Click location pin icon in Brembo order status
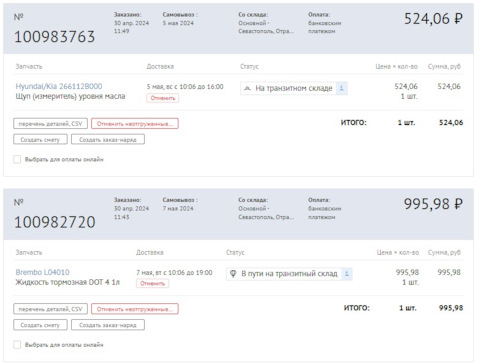The image size is (480, 364). click(233, 274)
